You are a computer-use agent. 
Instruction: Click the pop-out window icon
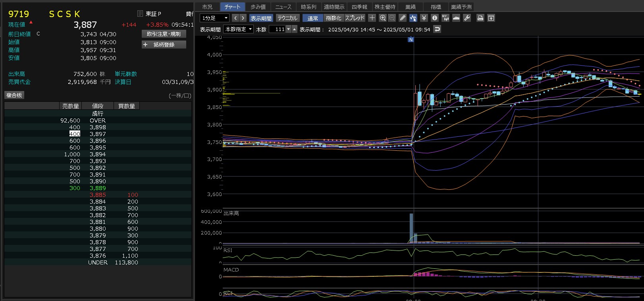tap(491, 18)
